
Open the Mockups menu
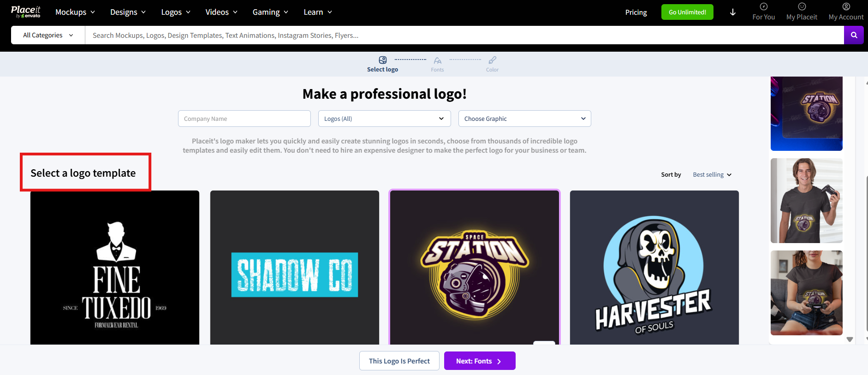pyautogui.click(x=75, y=12)
